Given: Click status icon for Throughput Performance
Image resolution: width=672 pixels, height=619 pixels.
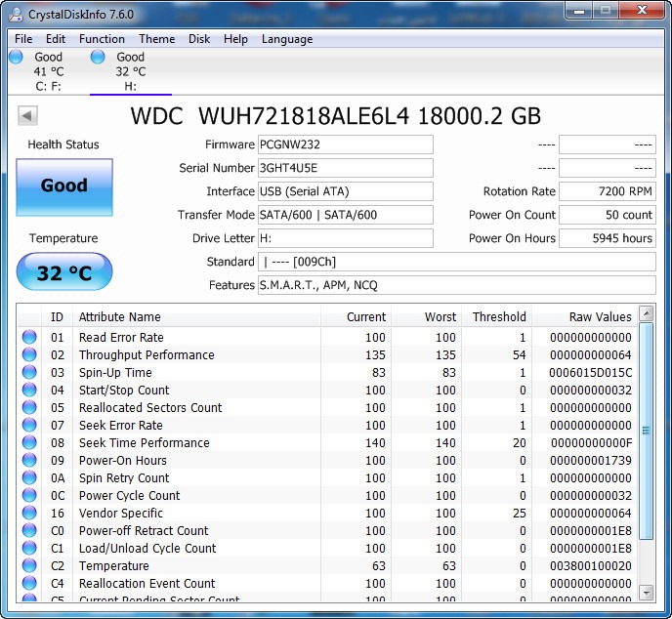Looking at the screenshot, I should [29, 354].
